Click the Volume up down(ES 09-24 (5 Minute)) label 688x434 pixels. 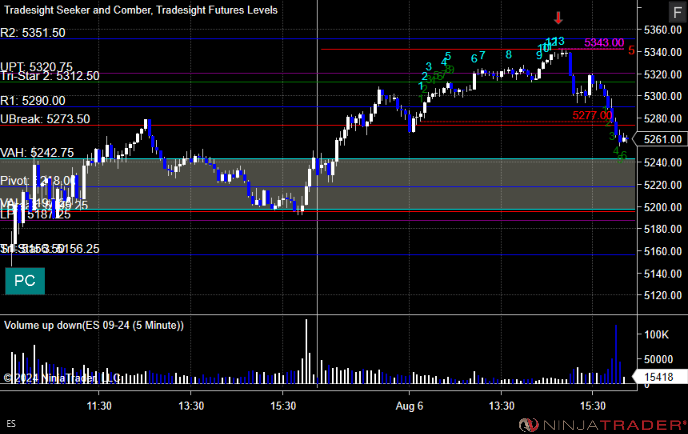pyautogui.click(x=94, y=326)
